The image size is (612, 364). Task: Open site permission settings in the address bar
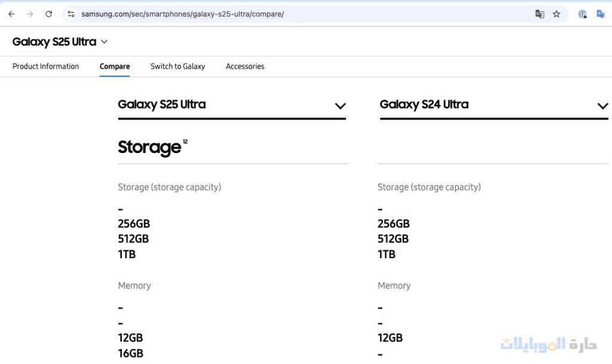coord(72,14)
